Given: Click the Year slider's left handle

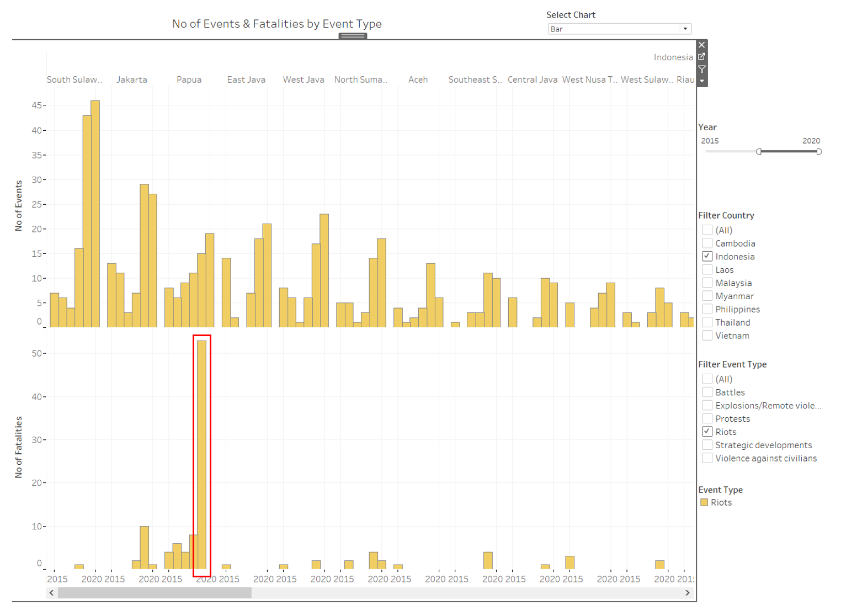Looking at the screenshot, I should click(x=759, y=151).
